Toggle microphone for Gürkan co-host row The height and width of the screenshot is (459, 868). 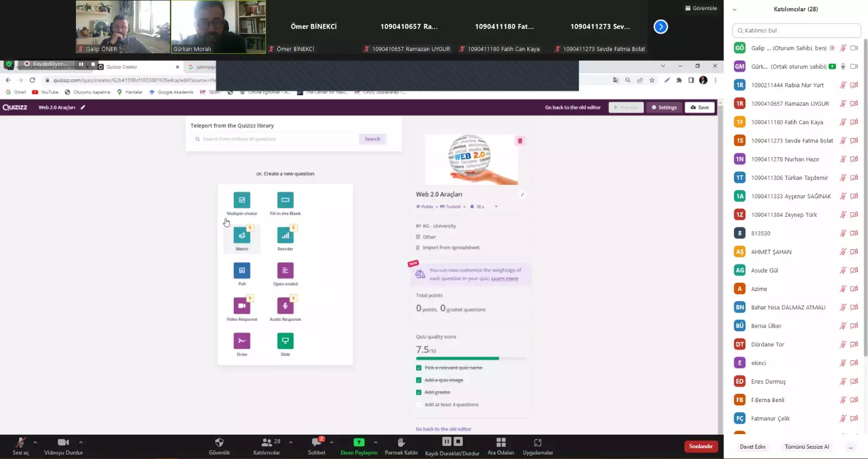click(x=843, y=67)
